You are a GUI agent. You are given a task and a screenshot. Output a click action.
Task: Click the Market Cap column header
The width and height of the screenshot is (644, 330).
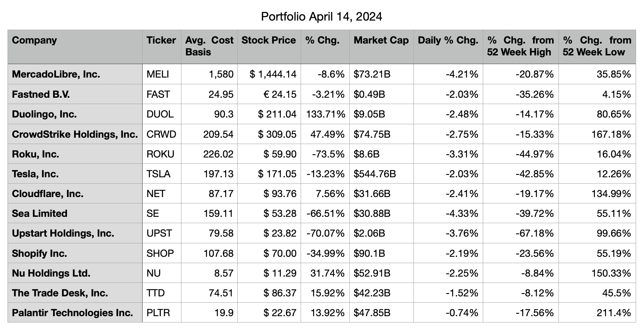click(x=381, y=40)
